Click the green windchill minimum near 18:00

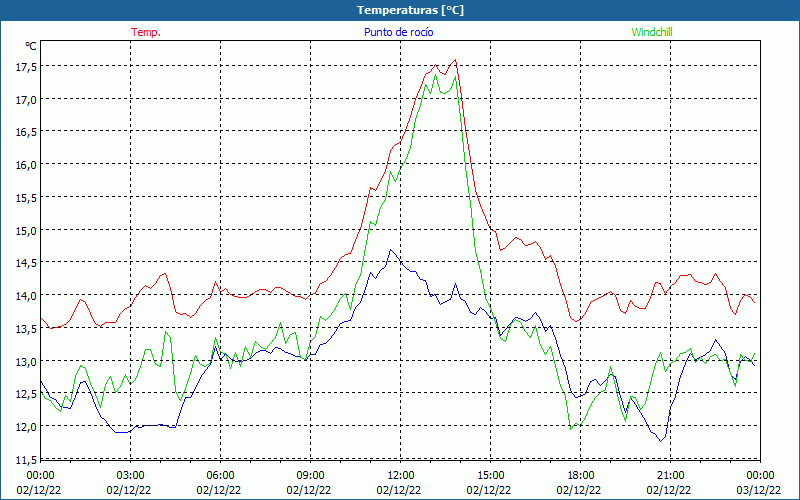(x=570, y=429)
